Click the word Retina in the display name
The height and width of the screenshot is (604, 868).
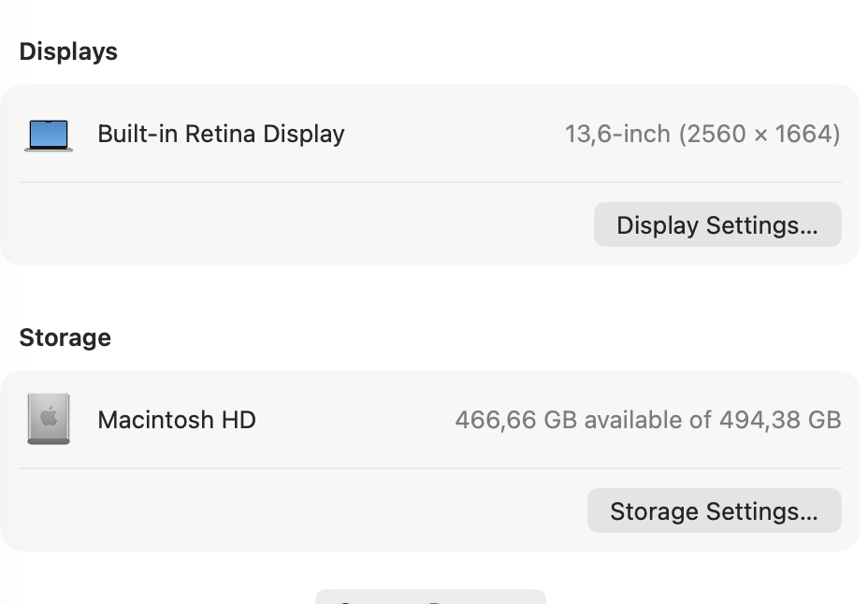[221, 134]
